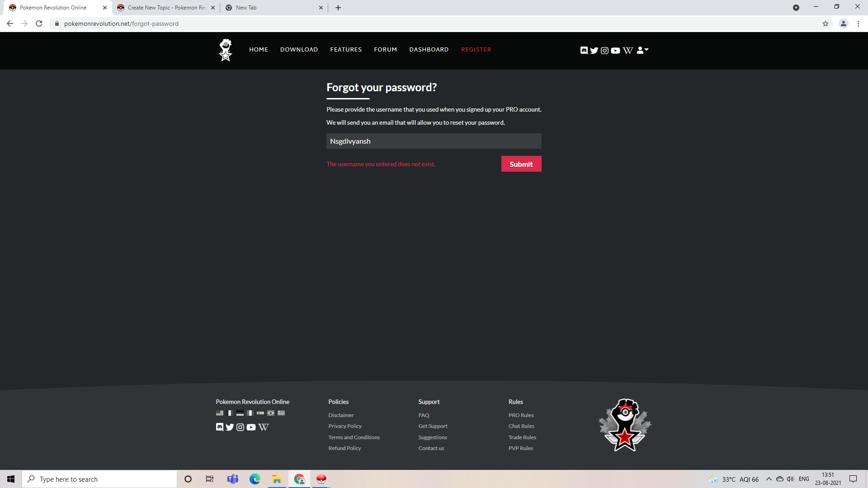Open the Privacy Policy footer link

[344, 426]
